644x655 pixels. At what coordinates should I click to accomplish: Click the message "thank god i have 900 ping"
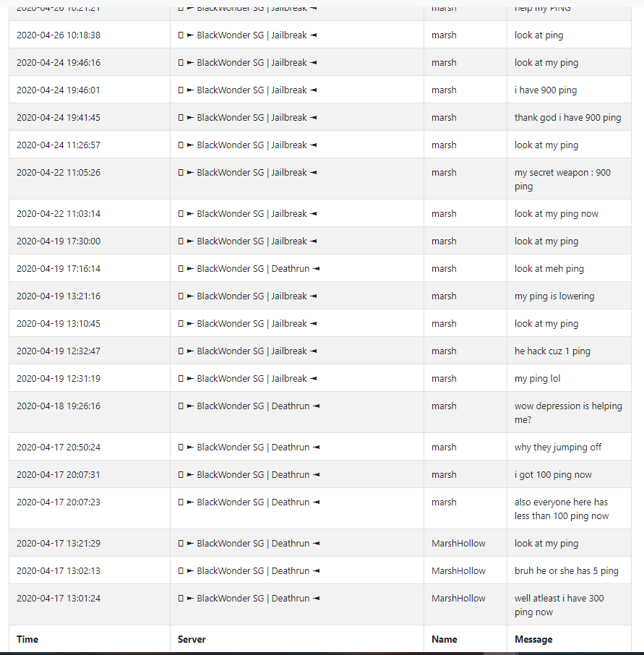[x=567, y=117]
